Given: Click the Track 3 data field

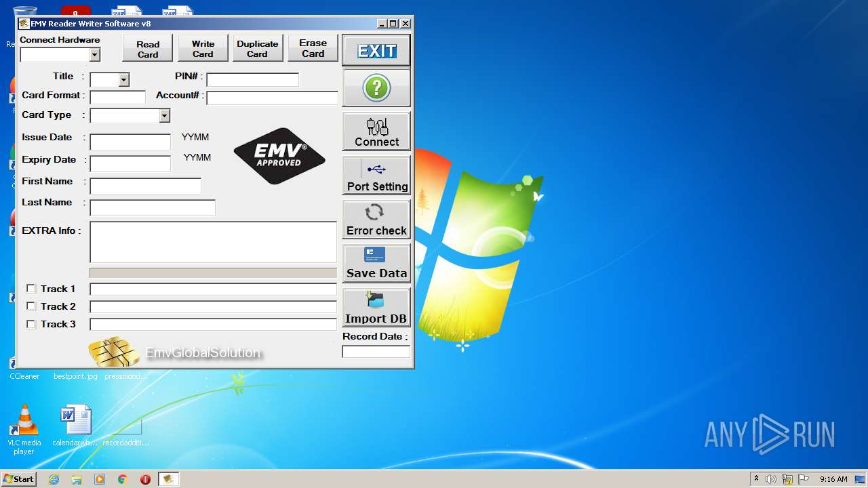Looking at the screenshot, I should [213, 325].
